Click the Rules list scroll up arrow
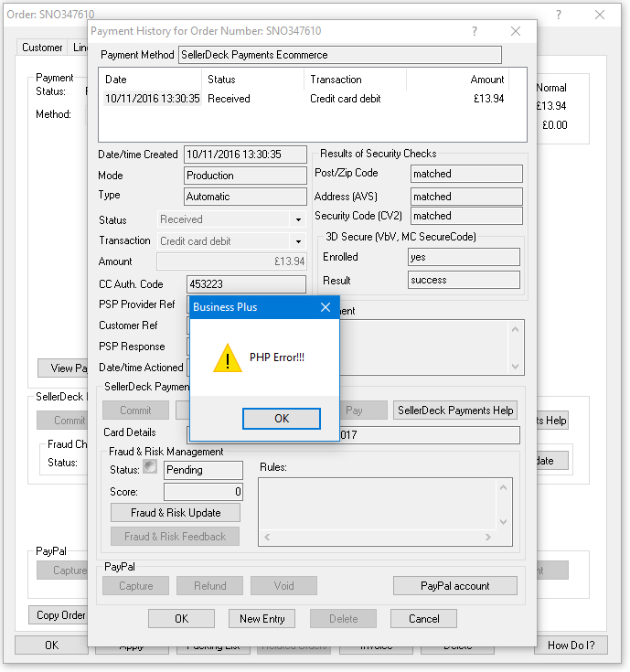This screenshot has height=672, width=630. [x=503, y=487]
